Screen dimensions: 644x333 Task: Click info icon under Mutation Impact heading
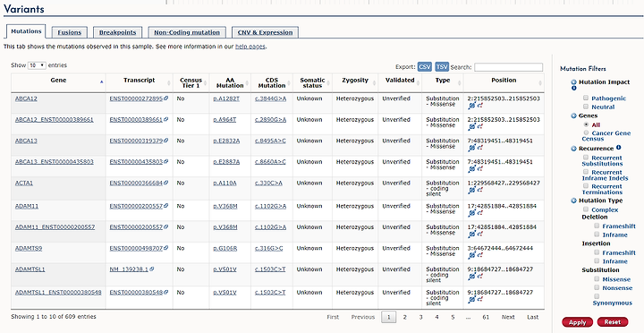(573, 88)
